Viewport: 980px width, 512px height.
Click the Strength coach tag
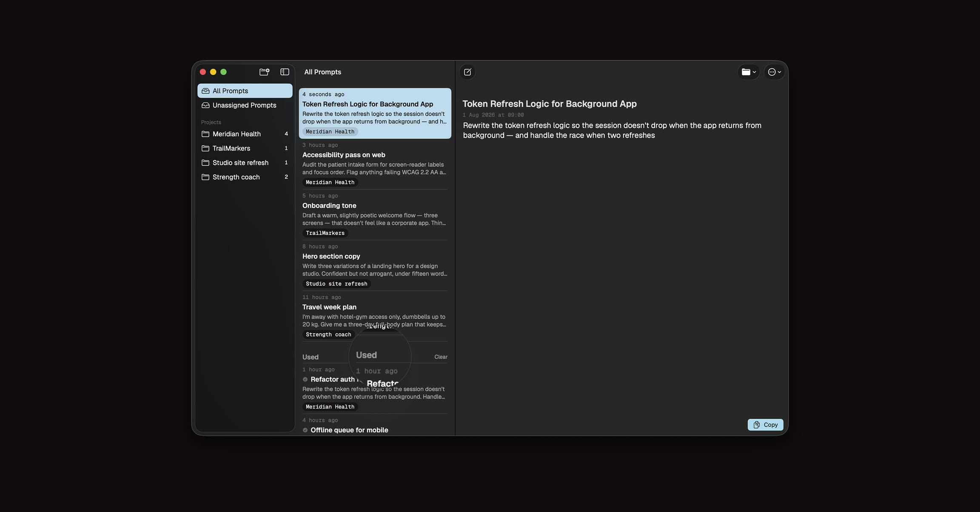(328, 335)
